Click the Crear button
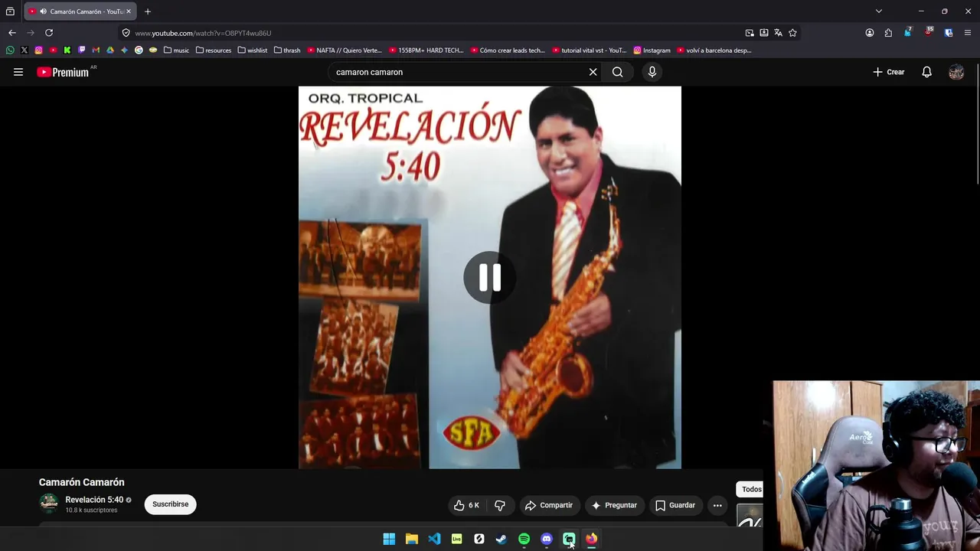 click(x=888, y=72)
